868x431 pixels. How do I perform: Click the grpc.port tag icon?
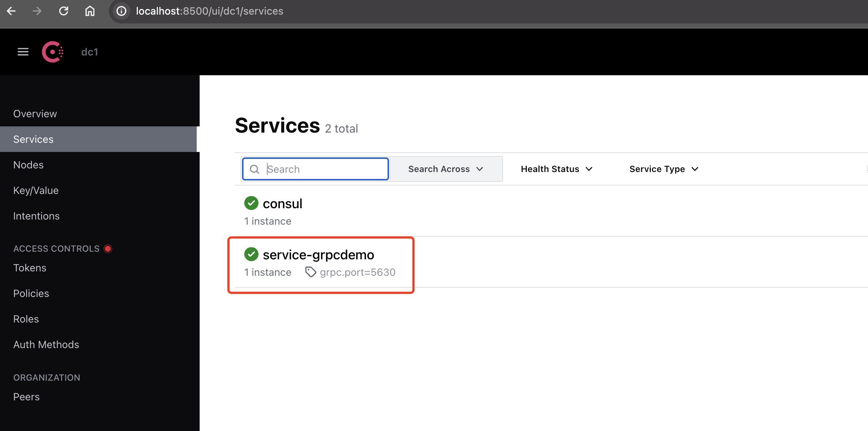coord(310,272)
